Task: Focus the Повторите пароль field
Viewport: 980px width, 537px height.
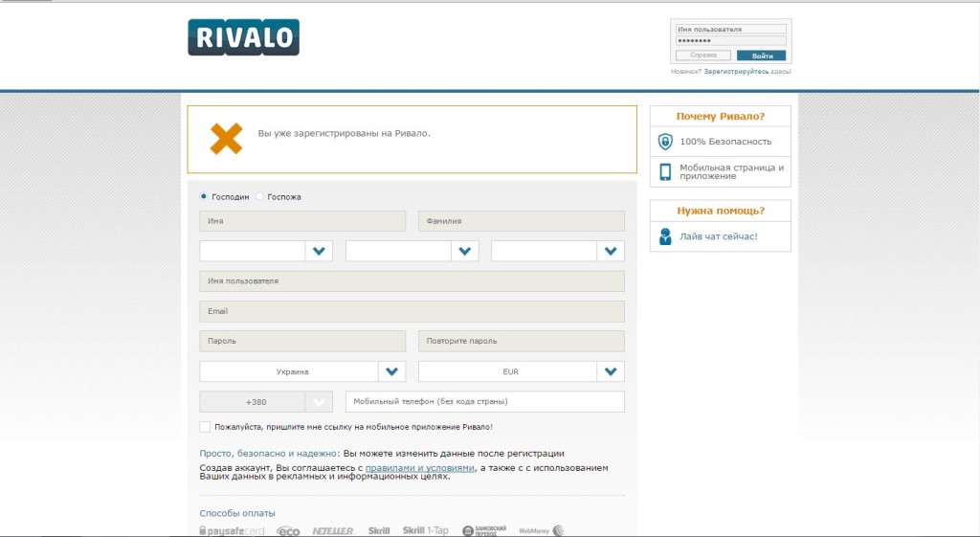Action: click(x=522, y=342)
